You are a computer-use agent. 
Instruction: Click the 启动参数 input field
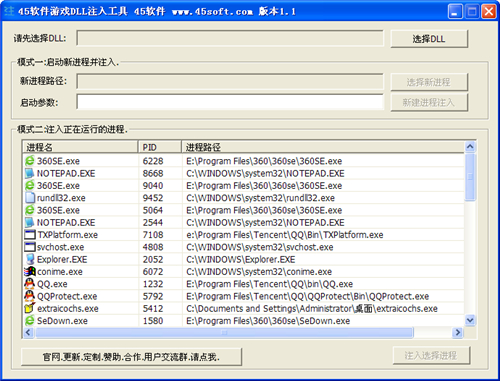(x=230, y=102)
